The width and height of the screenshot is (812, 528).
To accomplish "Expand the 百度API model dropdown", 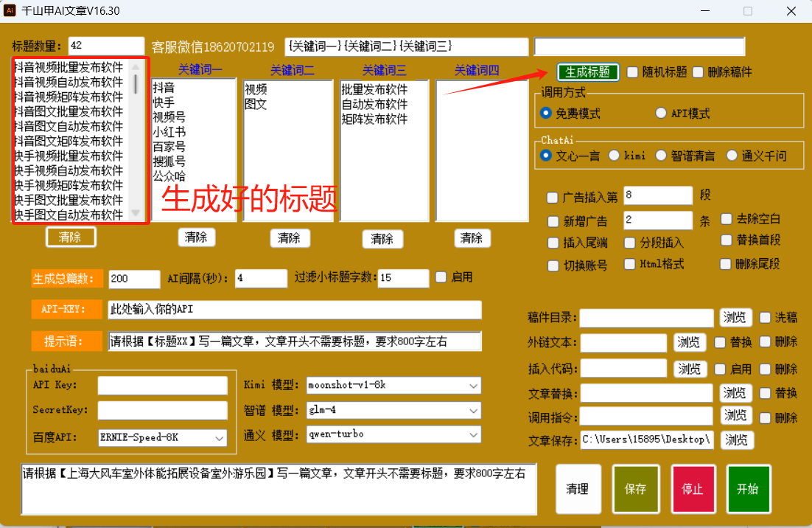I will tap(220, 438).
